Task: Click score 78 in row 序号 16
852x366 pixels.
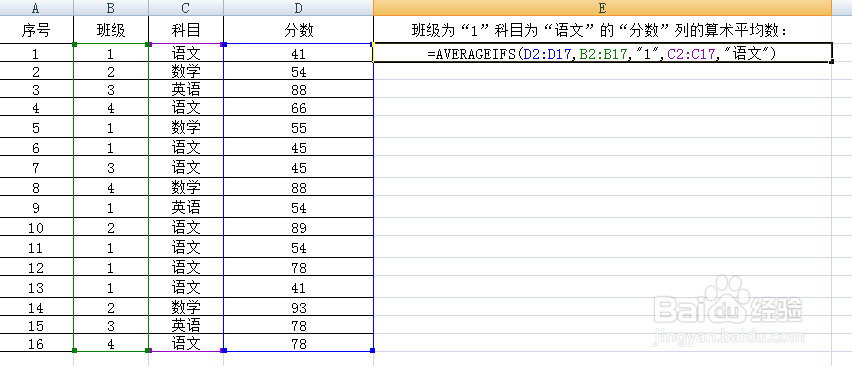Action: [298, 343]
